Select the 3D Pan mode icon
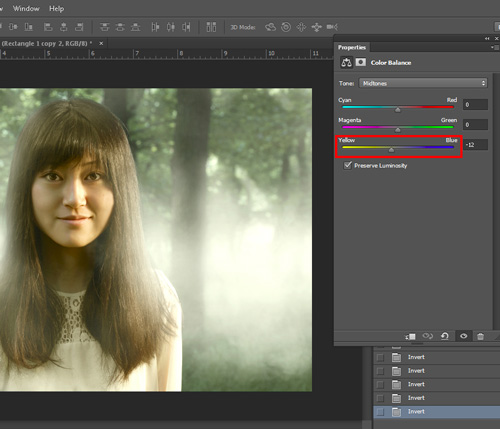Screen dimensions: 500x429 tap(301, 27)
